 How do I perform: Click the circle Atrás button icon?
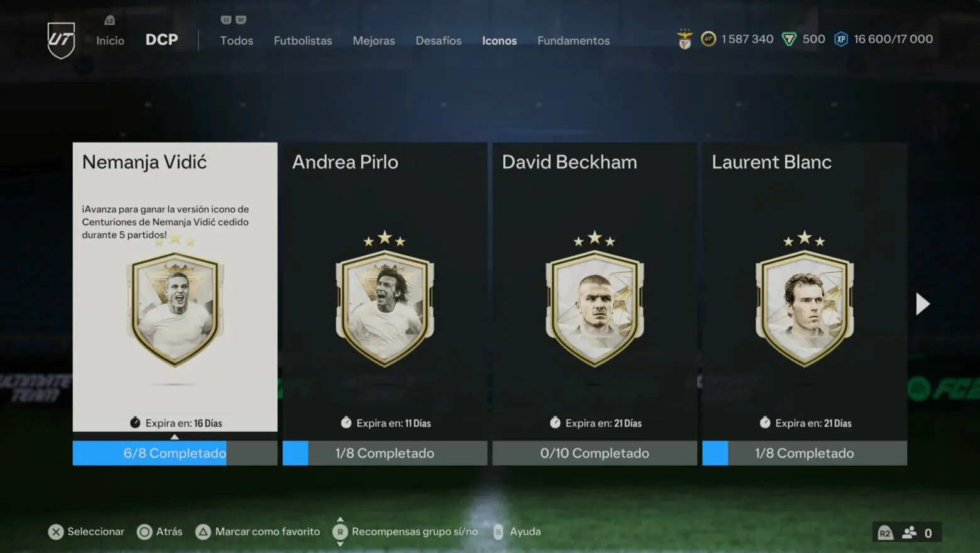click(x=144, y=532)
